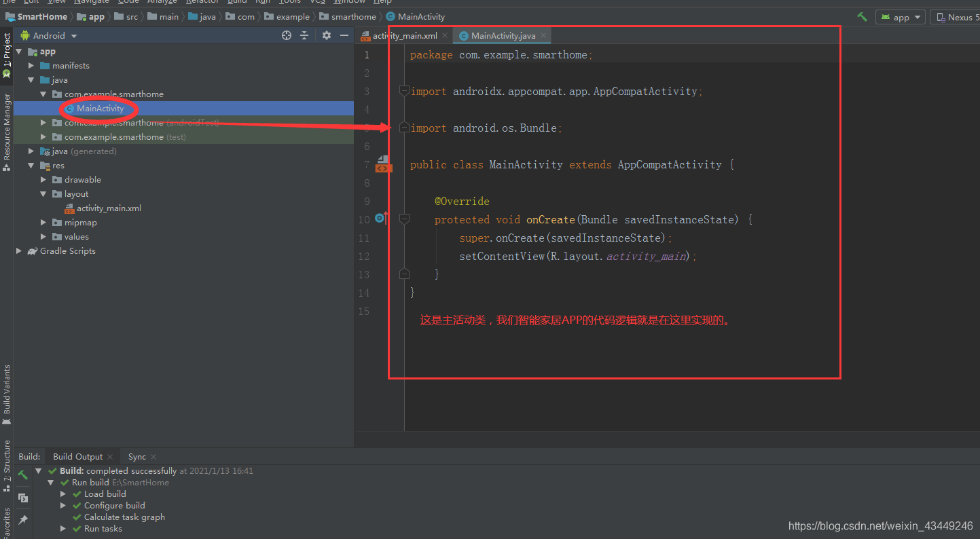Open the Structure side tab

(7, 466)
